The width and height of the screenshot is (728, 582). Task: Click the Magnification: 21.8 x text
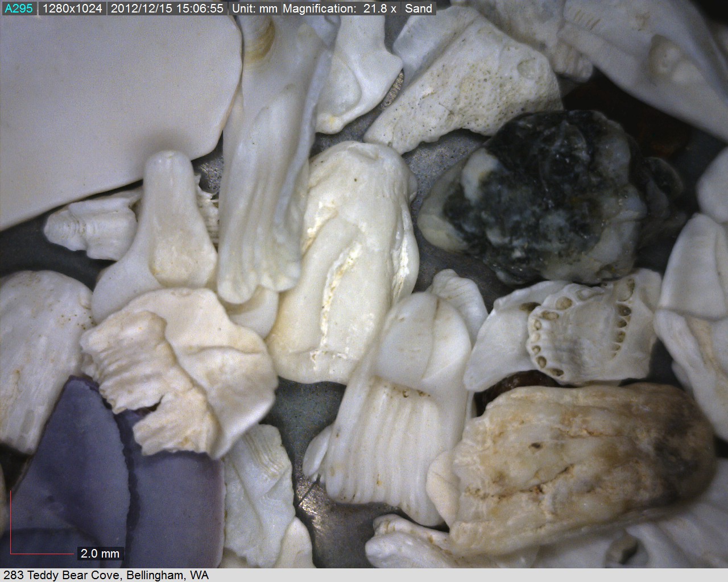pyautogui.click(x=339, y=9)
